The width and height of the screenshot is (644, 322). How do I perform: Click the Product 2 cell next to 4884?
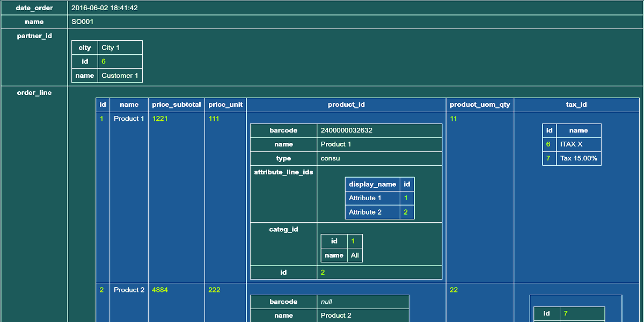pyautogui.click(x=129, y=290)
